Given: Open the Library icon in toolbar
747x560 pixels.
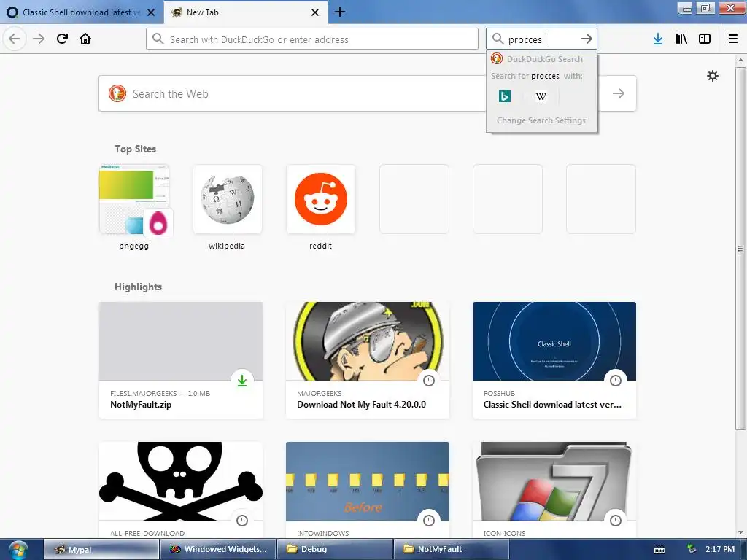Looking at the screenshot, I should (681, 39).
